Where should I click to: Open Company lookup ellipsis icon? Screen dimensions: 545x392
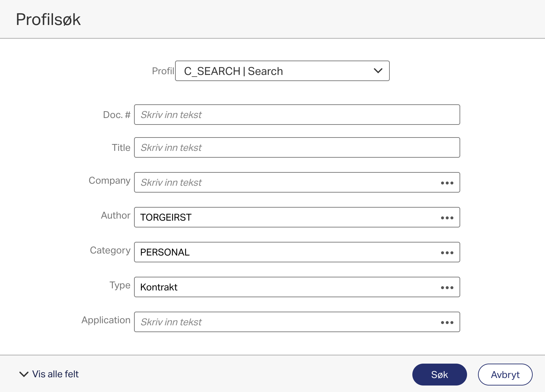447,183
